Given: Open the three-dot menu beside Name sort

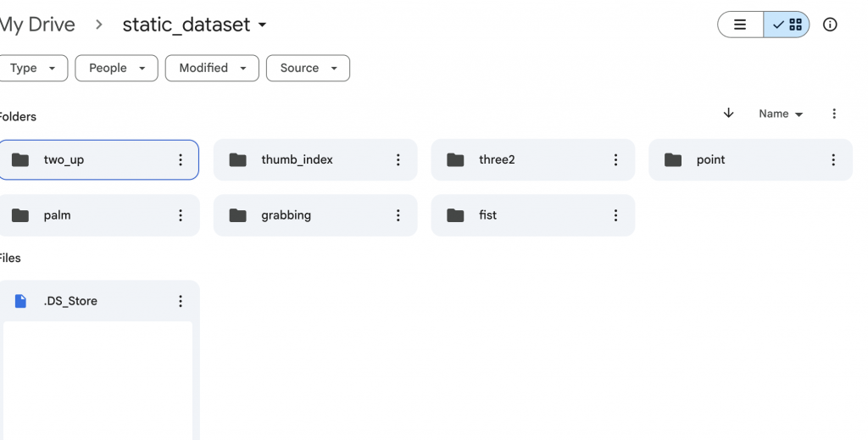Looking at the screenshot, I should tap(834, 114).
